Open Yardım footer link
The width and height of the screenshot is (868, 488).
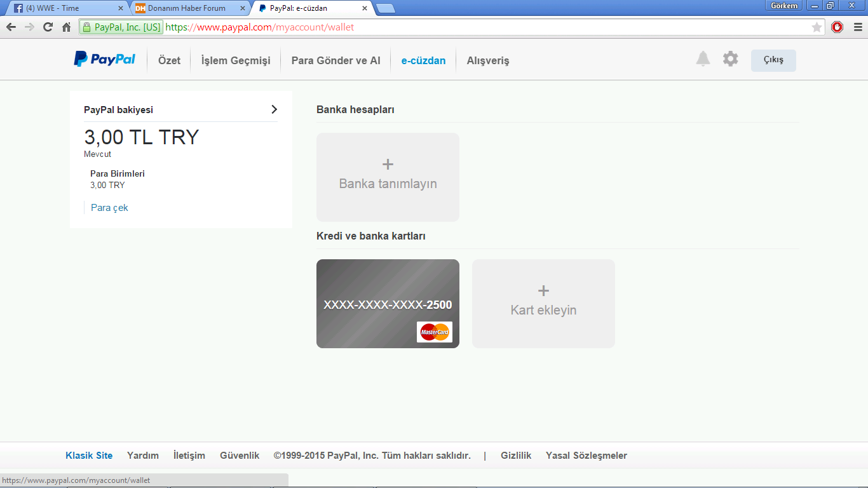(143, 456)
